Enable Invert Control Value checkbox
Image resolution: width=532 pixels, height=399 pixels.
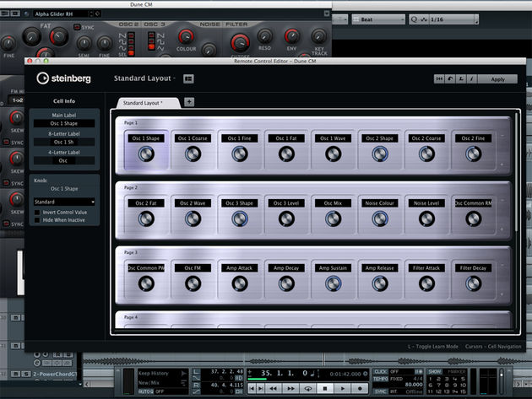click(x=37, y=213)
